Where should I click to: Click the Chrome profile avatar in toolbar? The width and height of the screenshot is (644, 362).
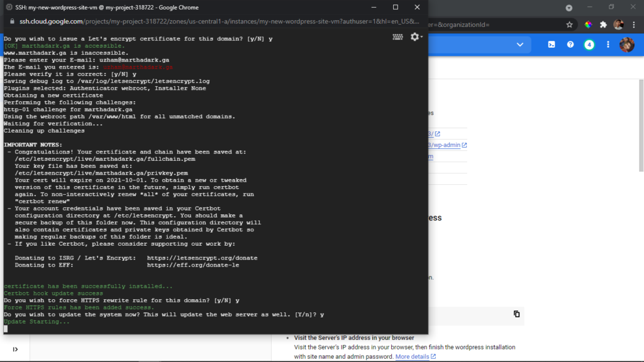(619, 25)
